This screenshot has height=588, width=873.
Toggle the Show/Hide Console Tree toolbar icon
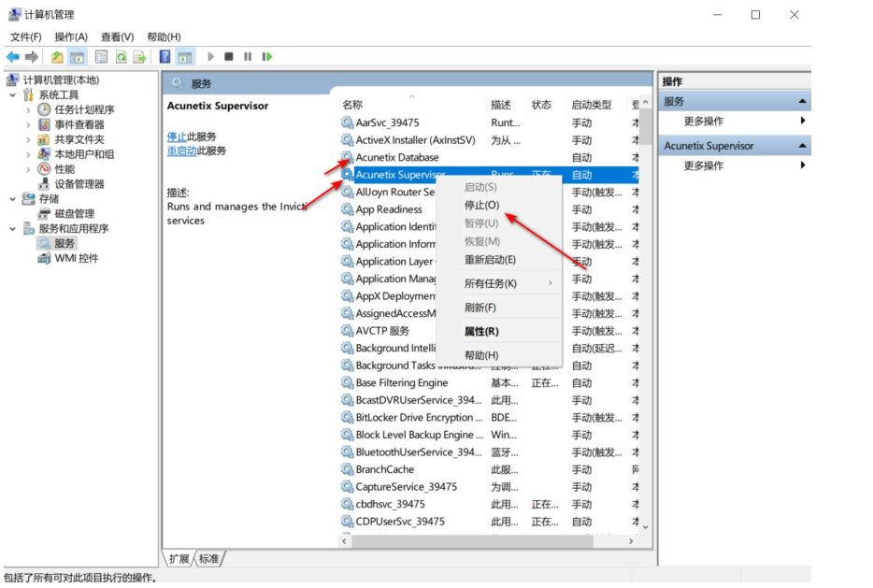pyautogui.click(x=77, y=57)
